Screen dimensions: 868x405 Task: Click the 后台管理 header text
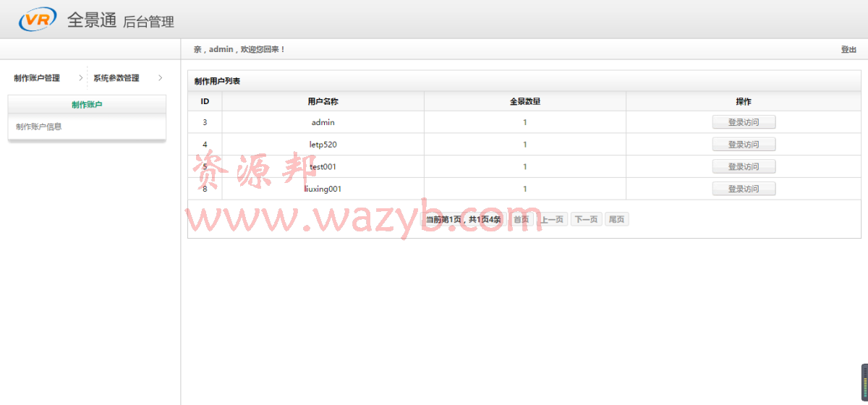148,22
